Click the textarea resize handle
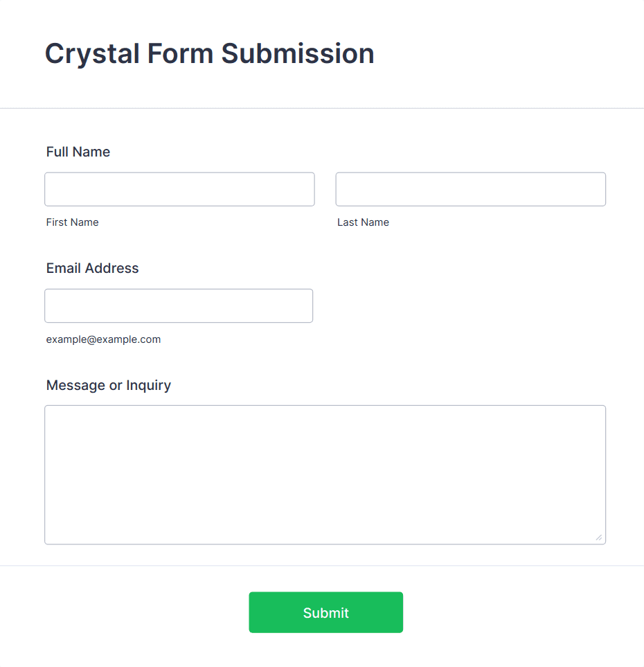 [598, 537]
